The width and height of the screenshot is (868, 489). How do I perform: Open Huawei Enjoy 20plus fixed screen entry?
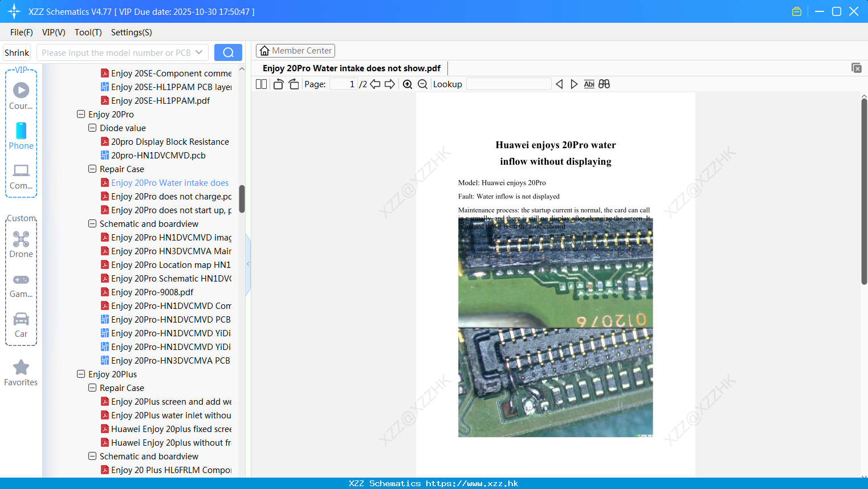tap(171, 429)
